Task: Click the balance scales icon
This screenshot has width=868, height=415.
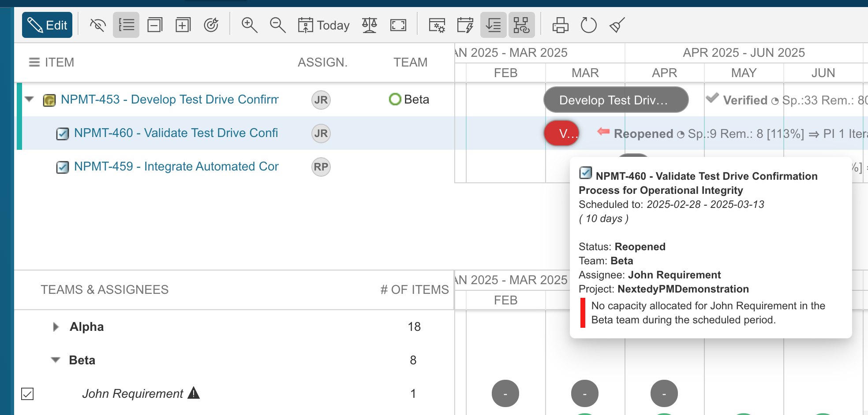Action: [x=370, y=25]
